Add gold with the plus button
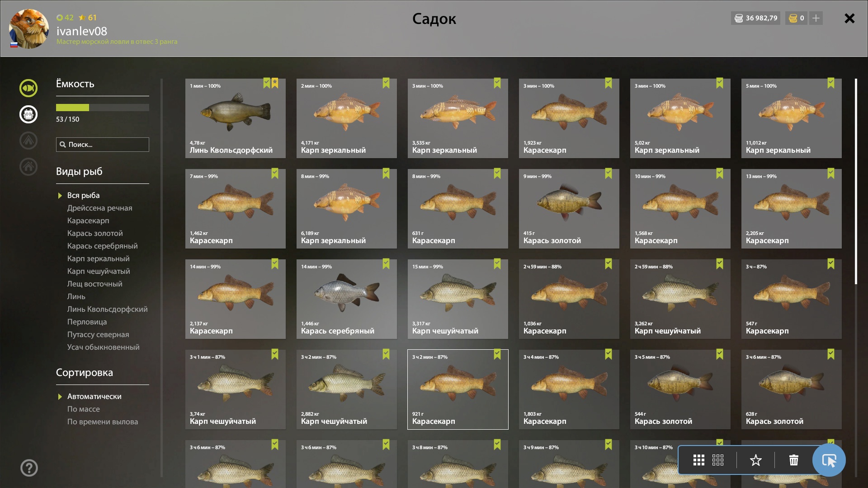 click(x=816, y=18)
